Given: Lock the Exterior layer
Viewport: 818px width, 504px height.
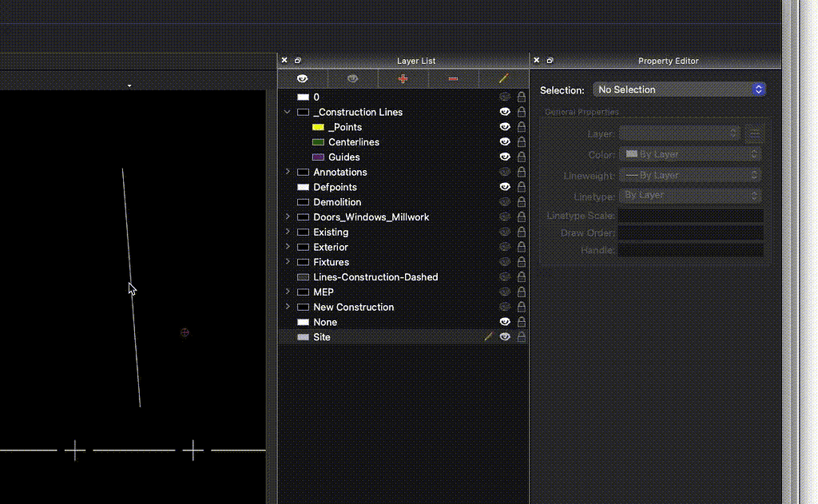Looking at the screenshot, I should click(x=521, y=247).
